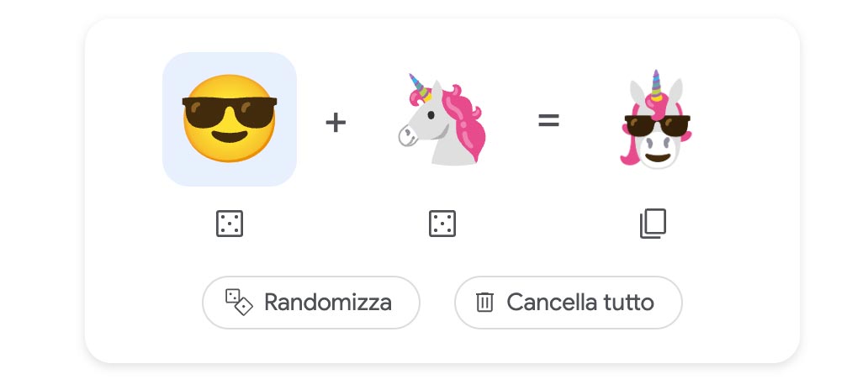Click the 'Randomizza' text label
This screenshot has width=868, height=390.
pyautogui.click(x=328, y=303)
